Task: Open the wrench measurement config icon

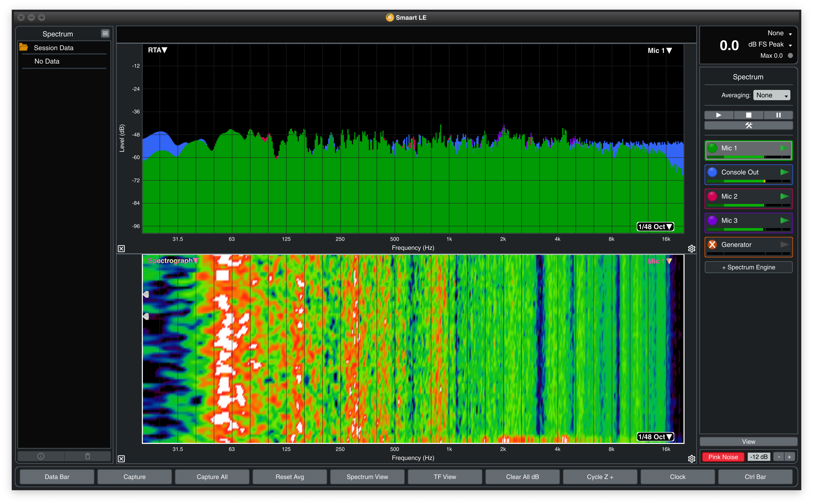Action: pos(748,126)
